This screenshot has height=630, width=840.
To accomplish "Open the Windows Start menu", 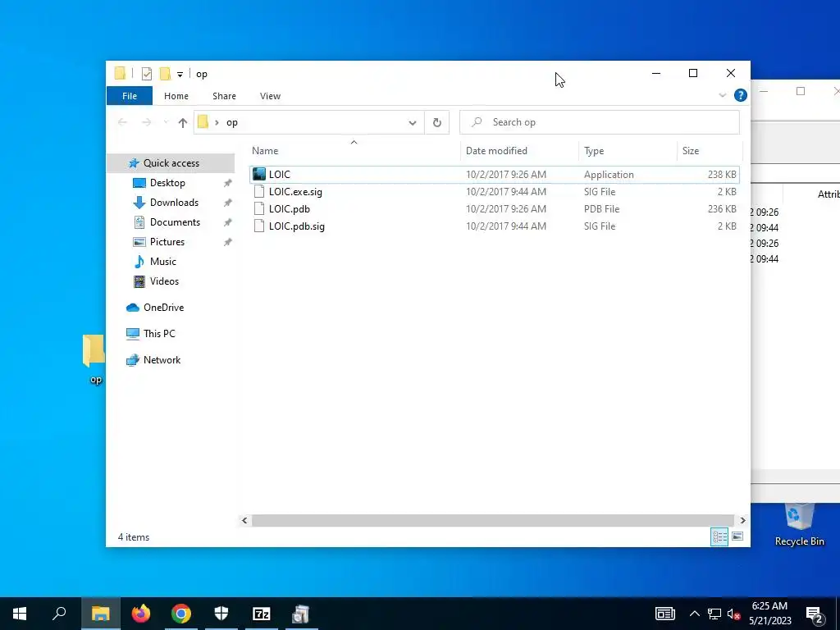I will pos(20,614).
